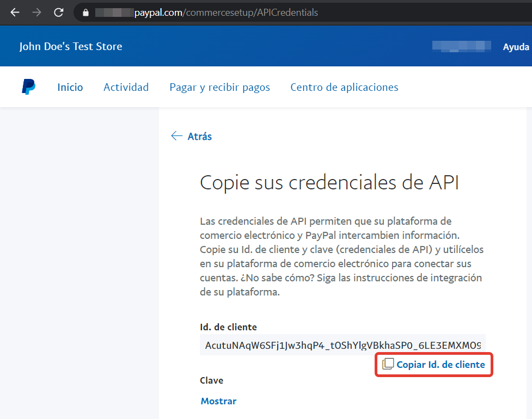The image size is (532, 419).
Task: Click the Id. de cliente label
Action: (228, 327)
